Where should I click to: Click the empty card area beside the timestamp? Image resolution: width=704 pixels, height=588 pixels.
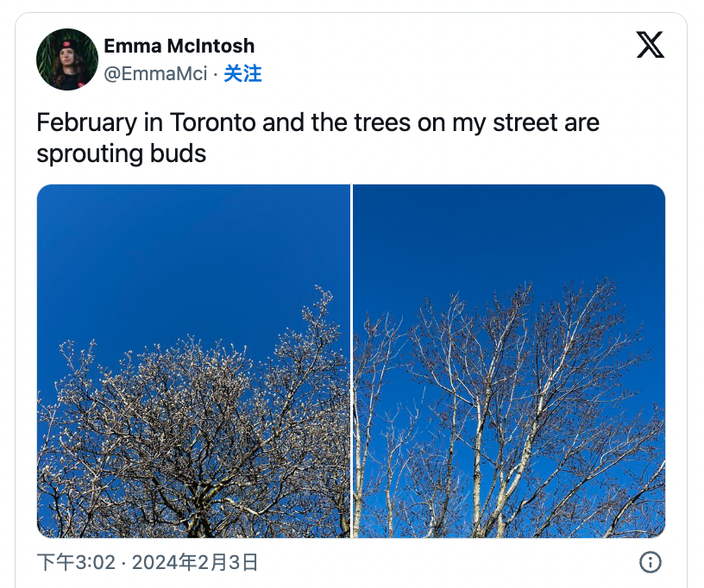pos(449,562)
